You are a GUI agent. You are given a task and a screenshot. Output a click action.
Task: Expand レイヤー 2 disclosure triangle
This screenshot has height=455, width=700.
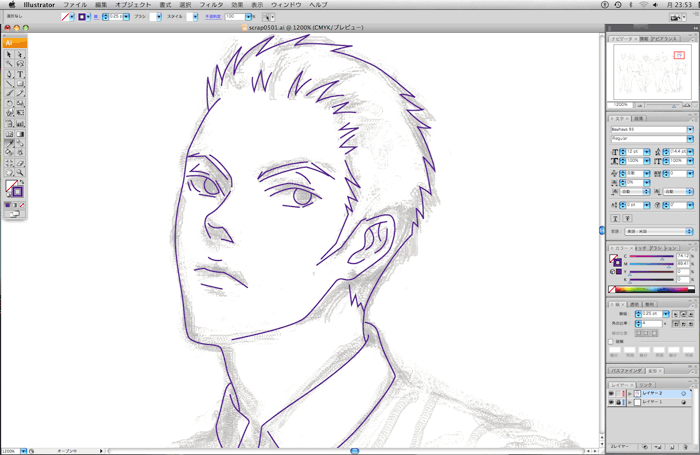click(x=629, y=393)
